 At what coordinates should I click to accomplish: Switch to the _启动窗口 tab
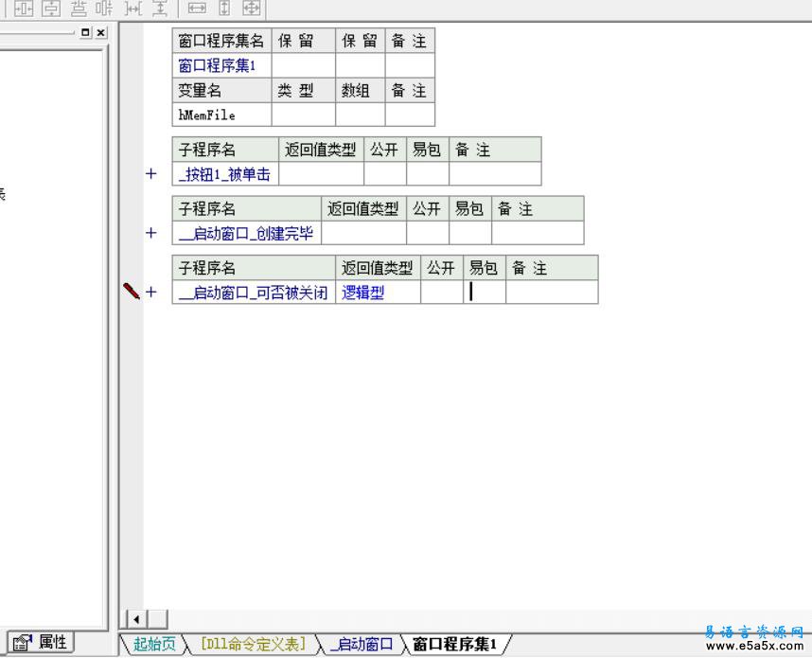pos(362,644)
